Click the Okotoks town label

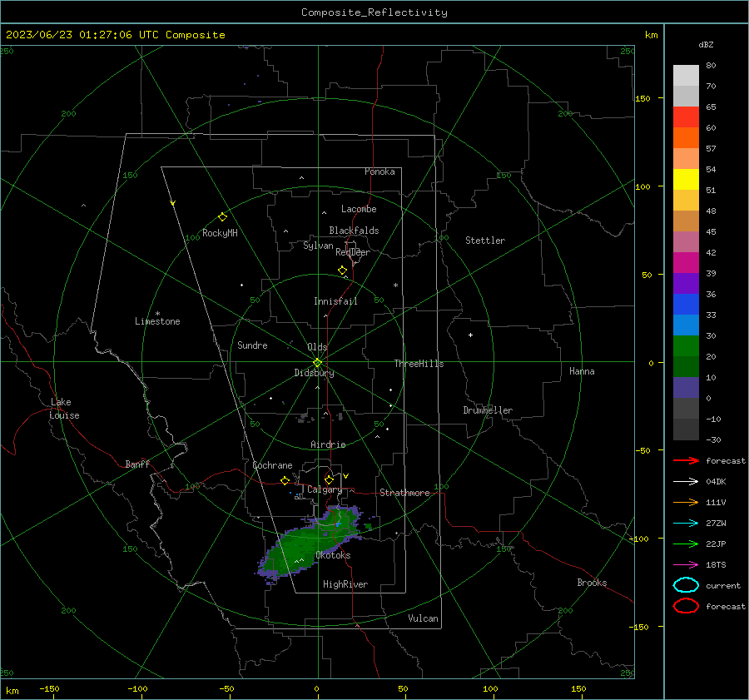[333, 555]
